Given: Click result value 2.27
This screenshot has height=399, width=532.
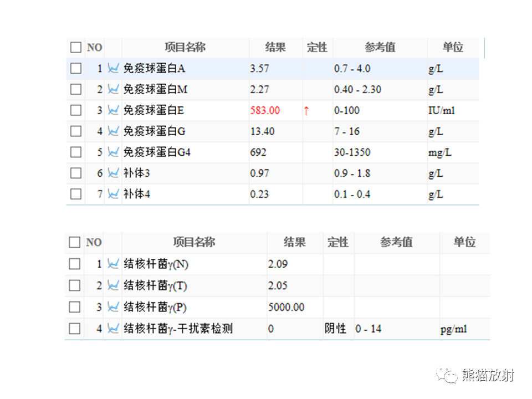Looking at the screenshot, I should [259, 90].
